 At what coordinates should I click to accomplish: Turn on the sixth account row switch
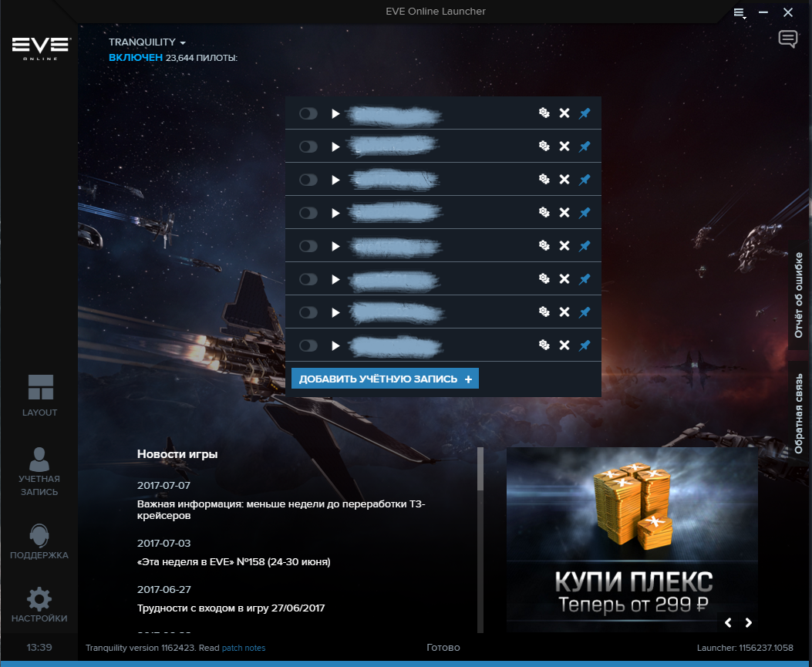pos(308,279)
